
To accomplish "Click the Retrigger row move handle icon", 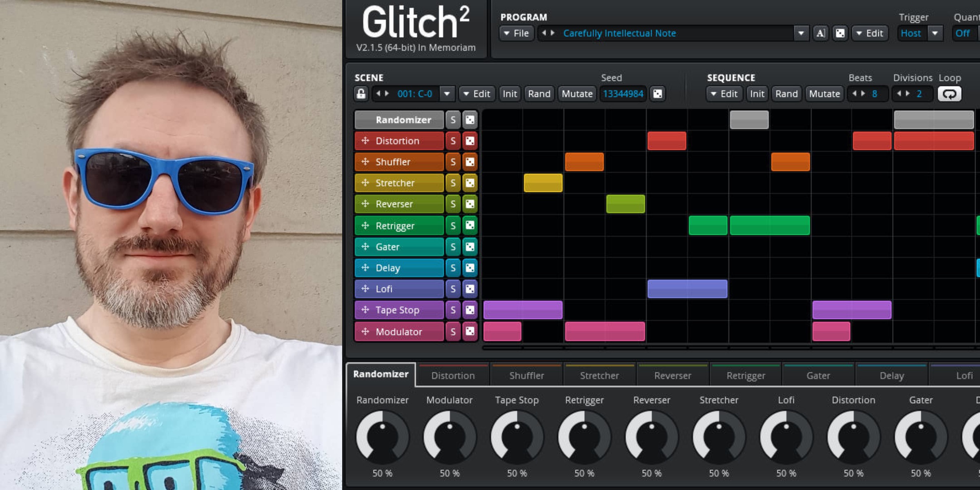I will tap(365, 225).
